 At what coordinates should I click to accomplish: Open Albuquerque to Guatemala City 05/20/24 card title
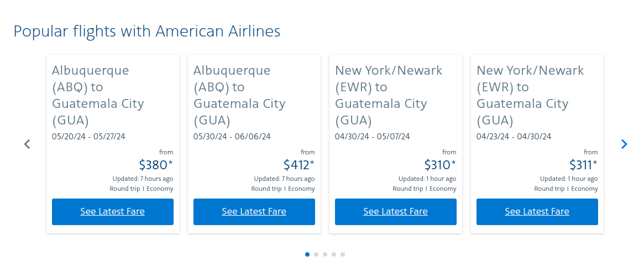pos(98,95)
